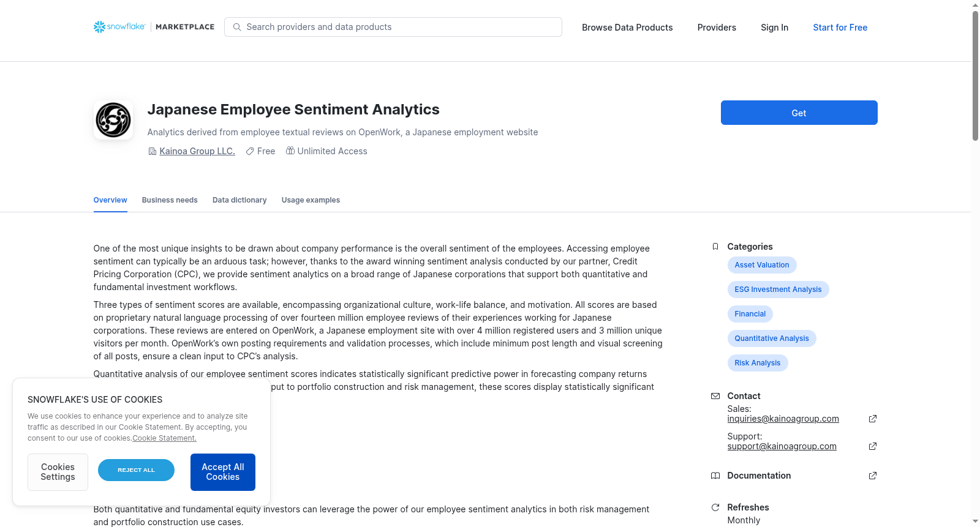Screen dimensions: 980x527
Task: Click the support@kainoagroup.com email link
Action: (x=782, y=446)
